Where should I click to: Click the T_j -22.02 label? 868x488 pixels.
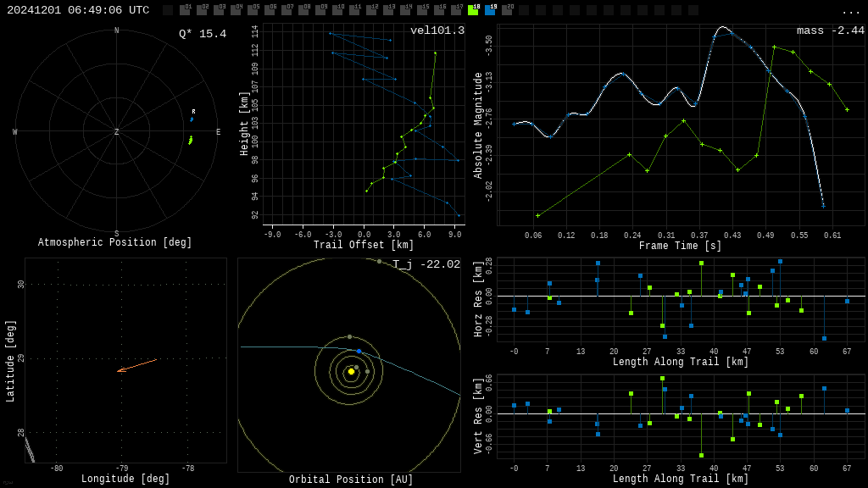coord(426,264)
